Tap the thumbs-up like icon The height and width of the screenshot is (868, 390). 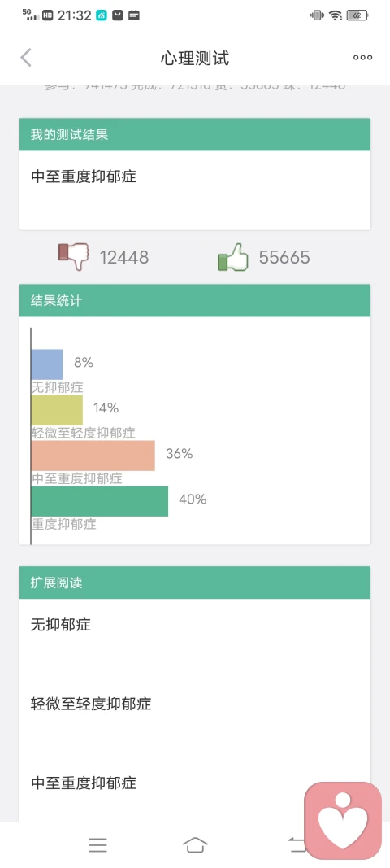(233, 257)
